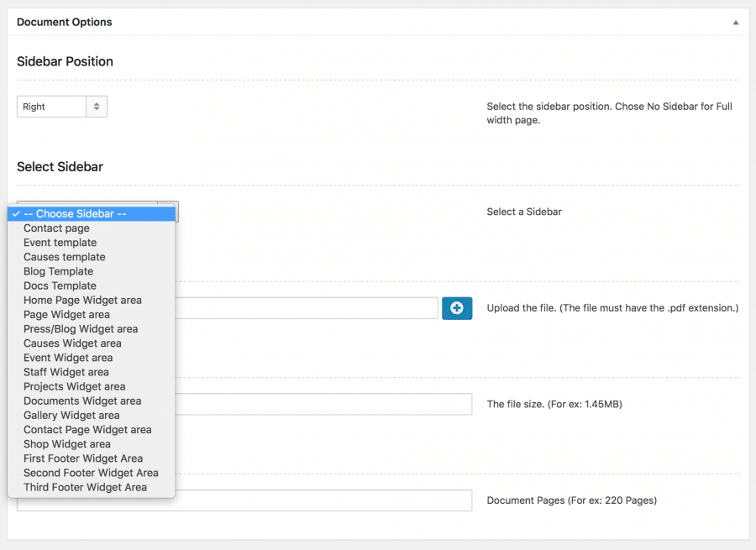Click the blue plus upload file button
Viewport: 756px width, 550px height.
[457, 308]
